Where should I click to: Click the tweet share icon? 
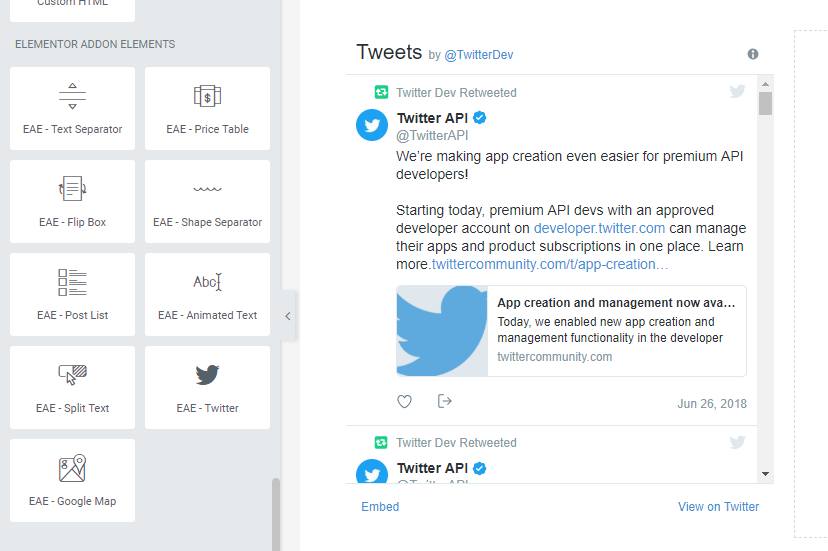(x=445, y=401)
